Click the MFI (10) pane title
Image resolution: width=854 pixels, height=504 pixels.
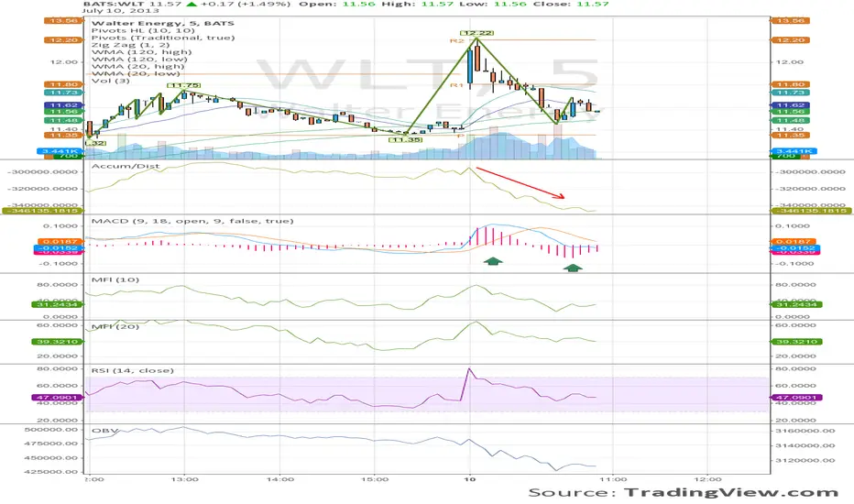tap(115, 279)
